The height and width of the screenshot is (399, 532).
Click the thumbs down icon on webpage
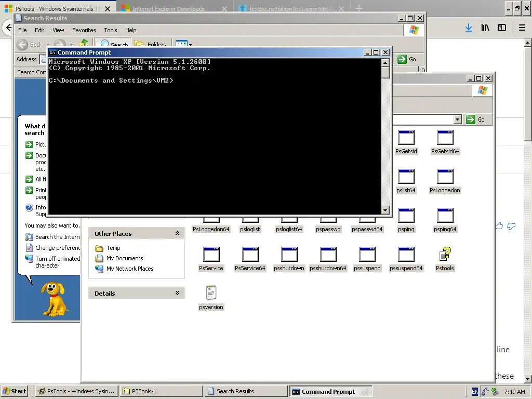tap(511, 226)
